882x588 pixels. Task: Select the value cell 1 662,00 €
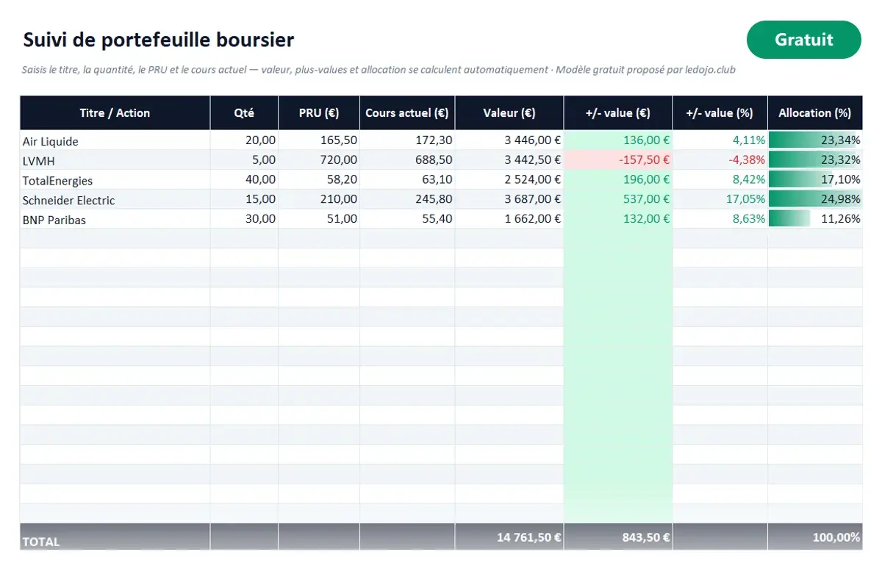tap(509, 219)
